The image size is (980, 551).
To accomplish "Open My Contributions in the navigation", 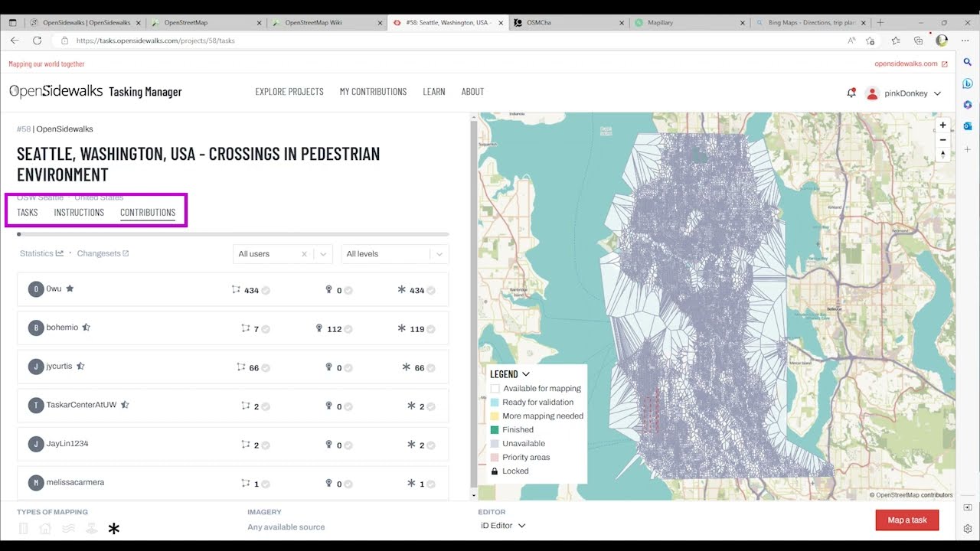I will (x=373, y=92).
